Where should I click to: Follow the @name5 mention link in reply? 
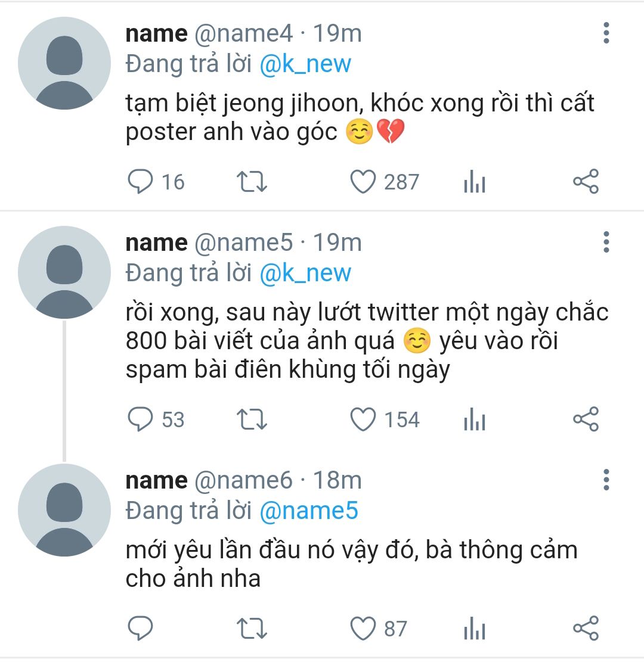click(x=309, y=511)
